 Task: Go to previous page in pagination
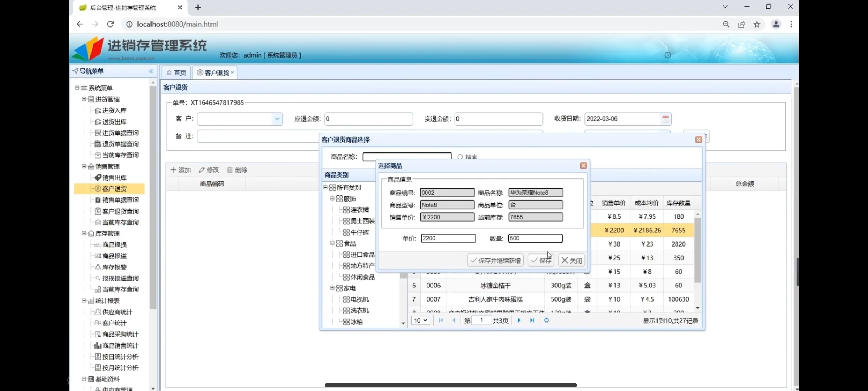point(454,320)
